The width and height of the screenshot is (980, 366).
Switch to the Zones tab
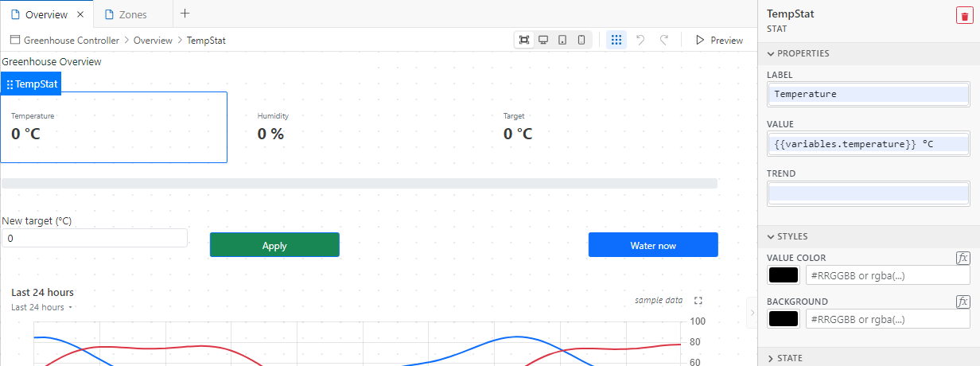(x=133, y=14)
